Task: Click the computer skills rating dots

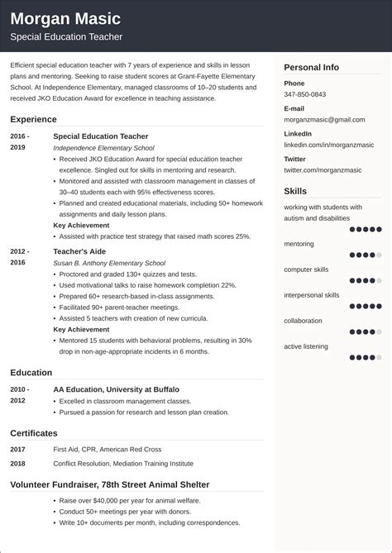Action: pyautogui.click(x=366, y=281)
